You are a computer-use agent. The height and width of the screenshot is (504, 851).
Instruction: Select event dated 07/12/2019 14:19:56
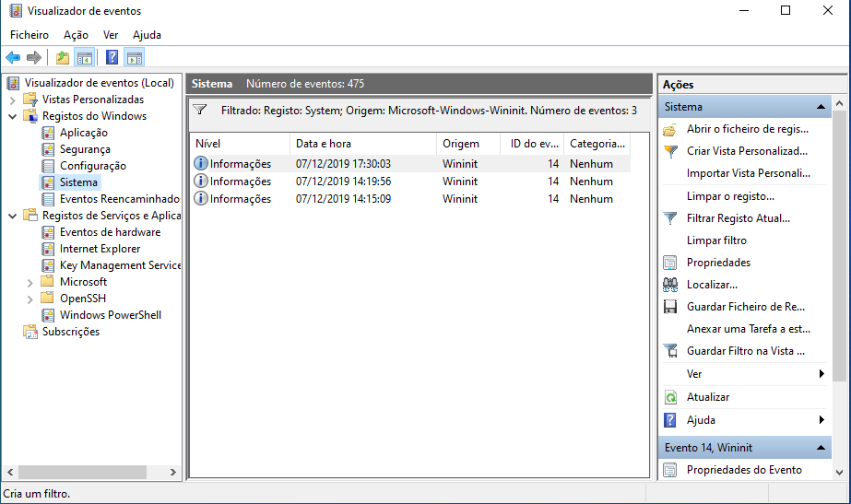click(410, 182)
